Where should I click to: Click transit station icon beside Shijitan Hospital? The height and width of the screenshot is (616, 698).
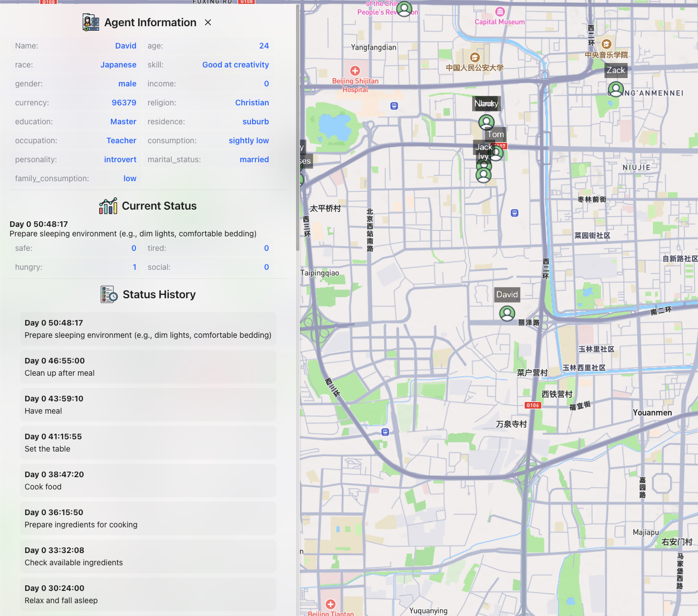coord(394,106)
